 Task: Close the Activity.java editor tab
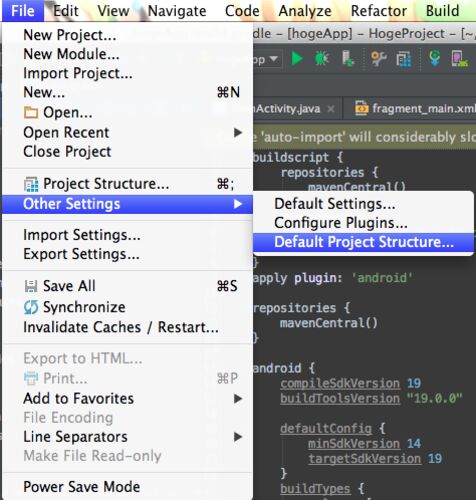coord(331,109)
